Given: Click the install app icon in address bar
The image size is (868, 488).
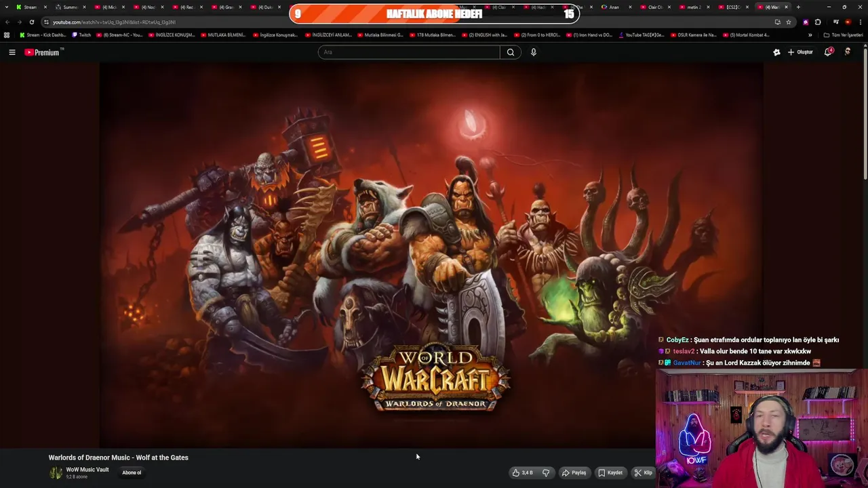Looking at the screenshot, I should click(x=777, y=22).
